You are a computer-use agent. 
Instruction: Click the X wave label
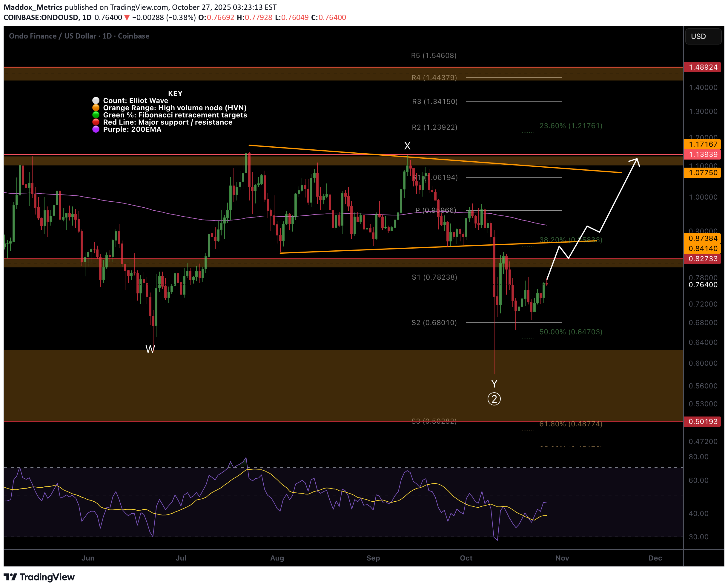[x=407, y=146]
